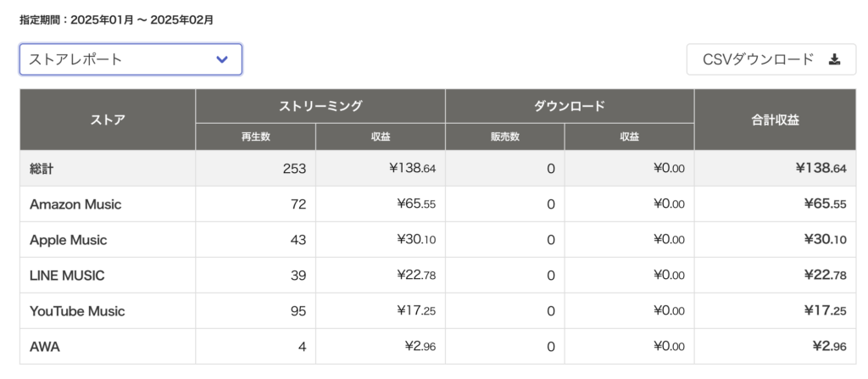Viewport: 868px width, 379px height.
Task: Click the 再生数 sub-header
Action: point(256,137)
